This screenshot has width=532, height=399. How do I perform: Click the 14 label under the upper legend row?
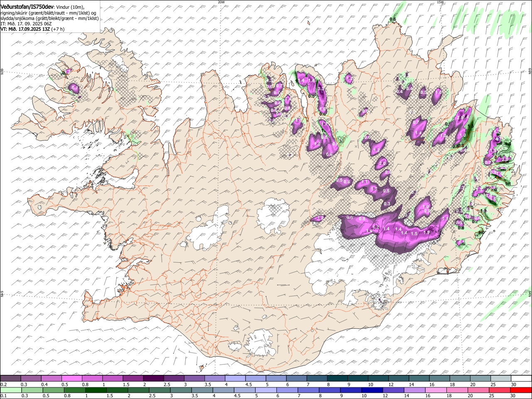click(411, 384)
